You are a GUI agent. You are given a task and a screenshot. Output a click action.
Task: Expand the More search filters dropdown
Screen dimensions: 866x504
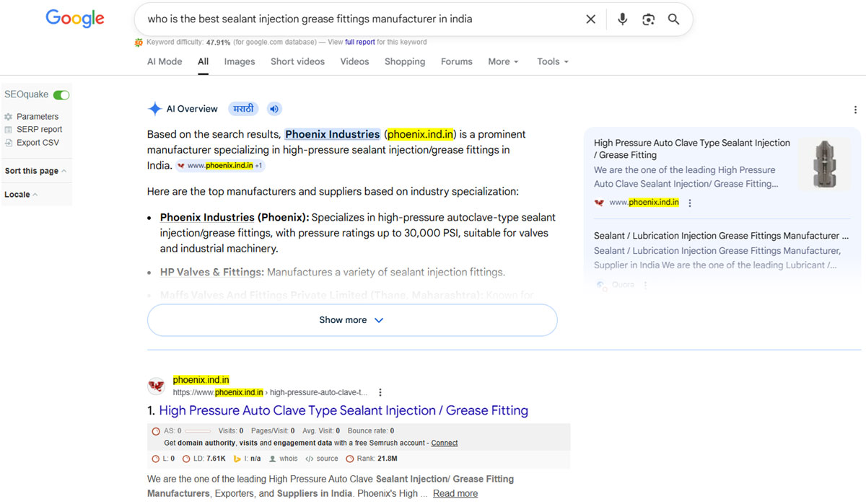(503, 62)
